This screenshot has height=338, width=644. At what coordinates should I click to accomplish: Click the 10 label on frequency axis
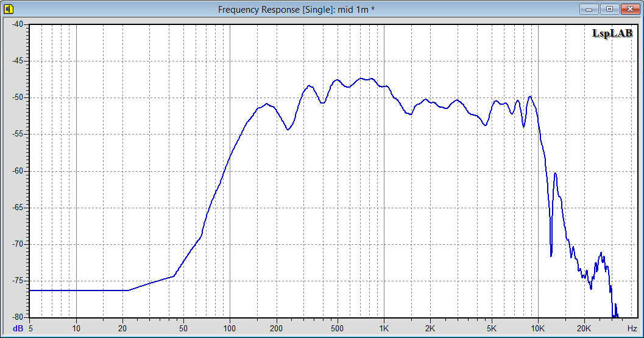[76, 328]
